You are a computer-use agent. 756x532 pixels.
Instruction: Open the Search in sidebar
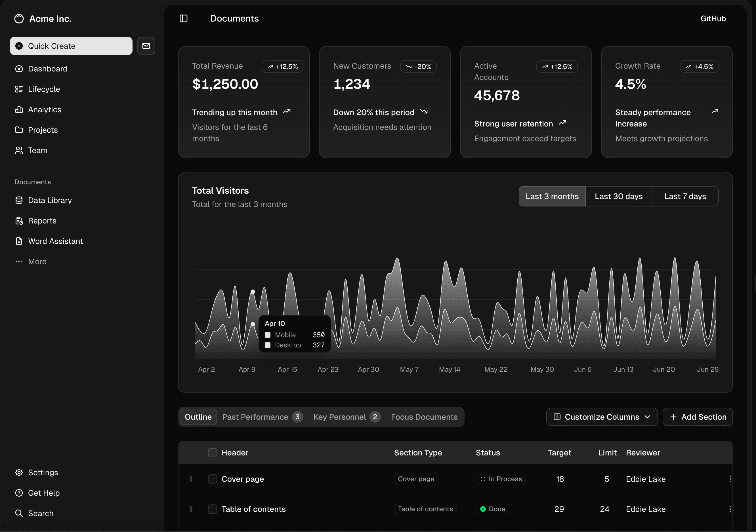(x=41, y=513)
